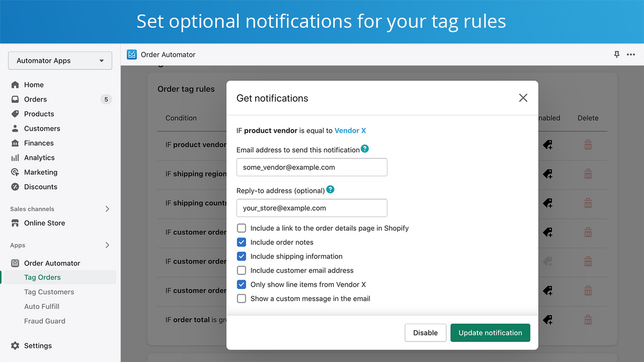Open Settings in the sidebar
The image size is (644, 362).
(38, 345)
